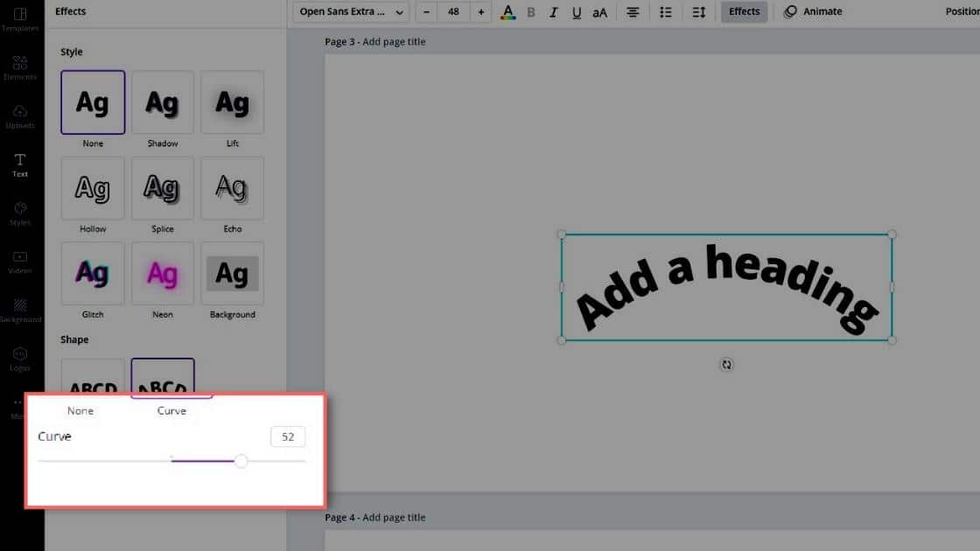Screen dimensions: 980x551
Task: Open the Logos sidebar tab
Action: click(20, 359)
